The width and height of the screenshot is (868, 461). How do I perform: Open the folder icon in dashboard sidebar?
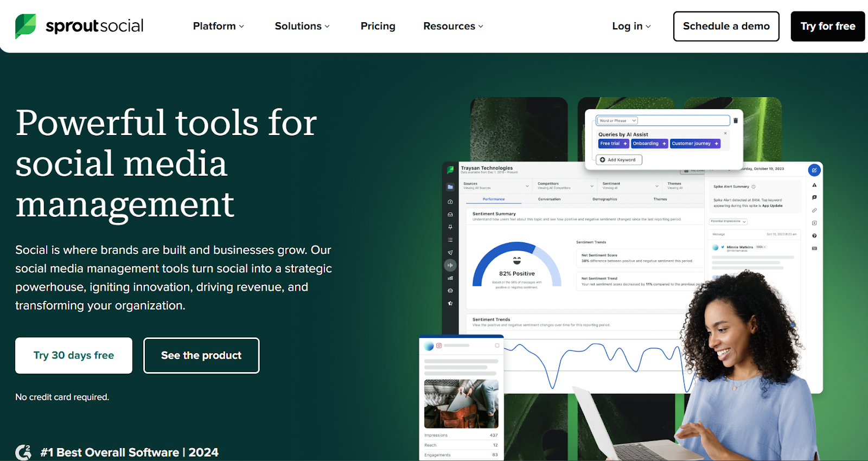click(x=450, y=187)
